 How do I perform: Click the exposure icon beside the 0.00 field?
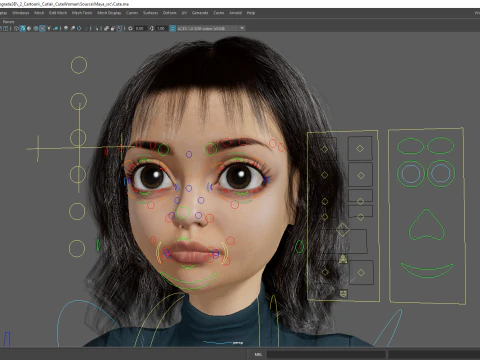(130, 28)
